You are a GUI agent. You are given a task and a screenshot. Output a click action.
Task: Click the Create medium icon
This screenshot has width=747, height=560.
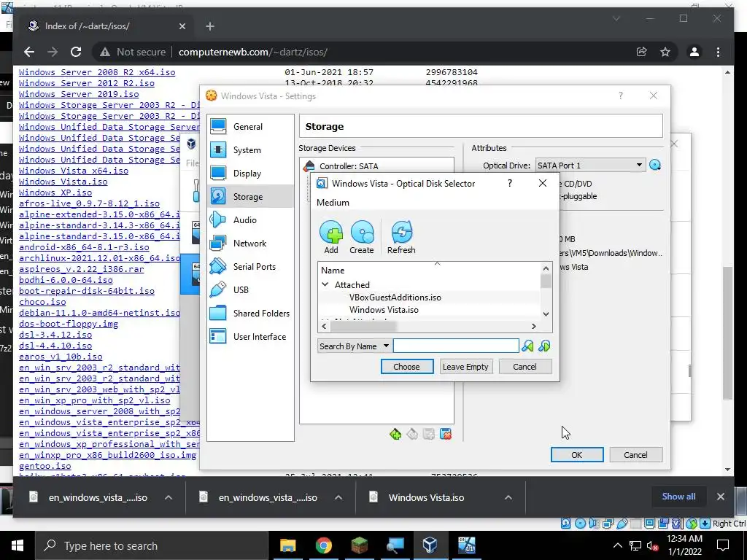coord(362,233)
